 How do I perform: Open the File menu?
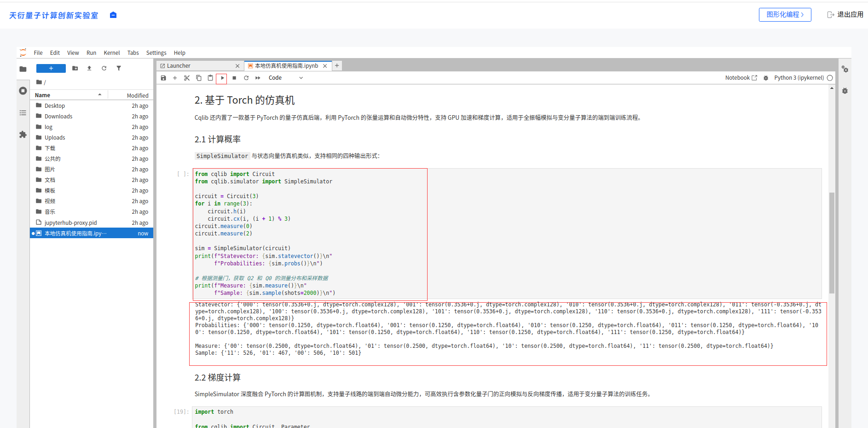point(38,53)
